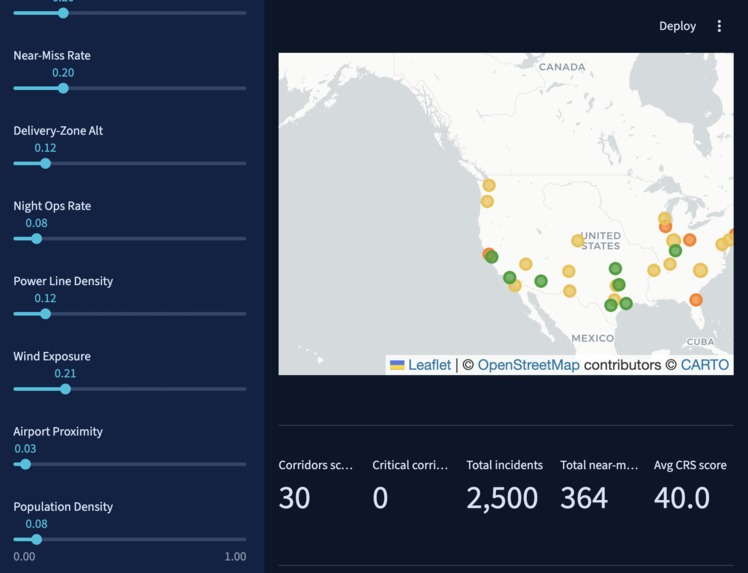
Task: Click the Deploy button
Action: (677, 26)
